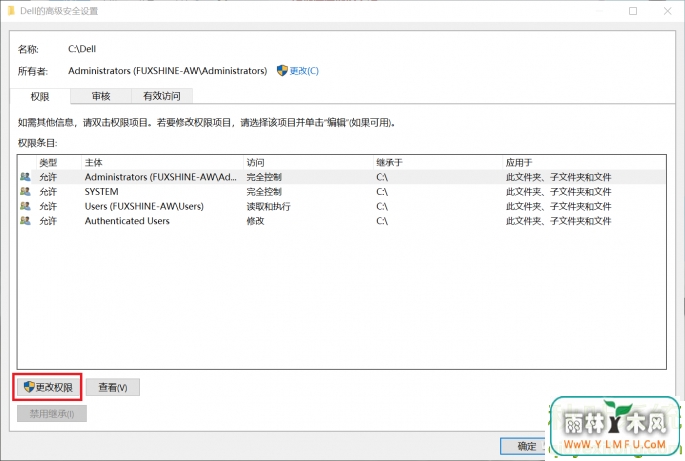Select the Authenticated Users entry
Viewport: 685px width, 461px height.
click(x=127, y=221)
